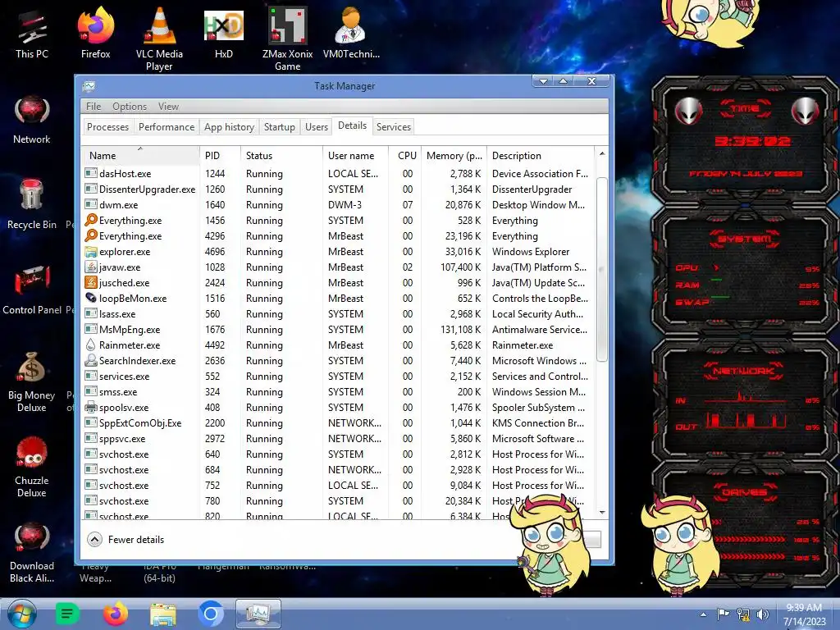This screenshot has height=630, width=840.
Task: Open the File menu
Action: (x=94, y=106)
